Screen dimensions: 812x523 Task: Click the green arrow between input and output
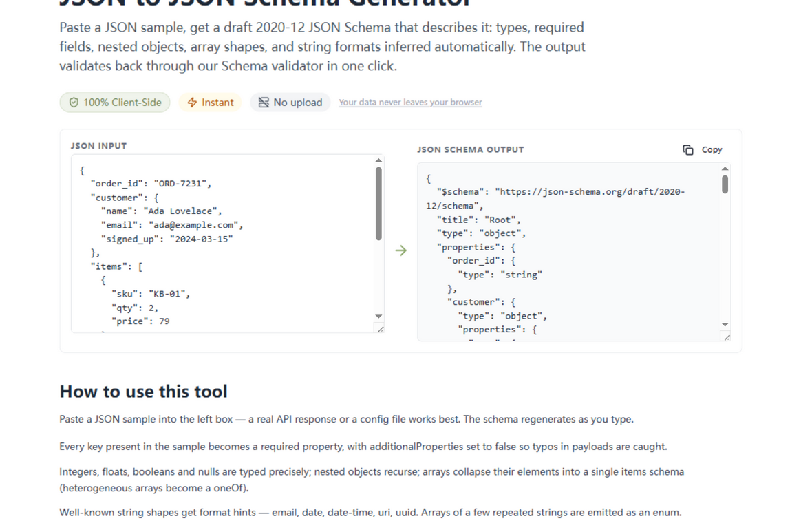click(x=400, y=250)
